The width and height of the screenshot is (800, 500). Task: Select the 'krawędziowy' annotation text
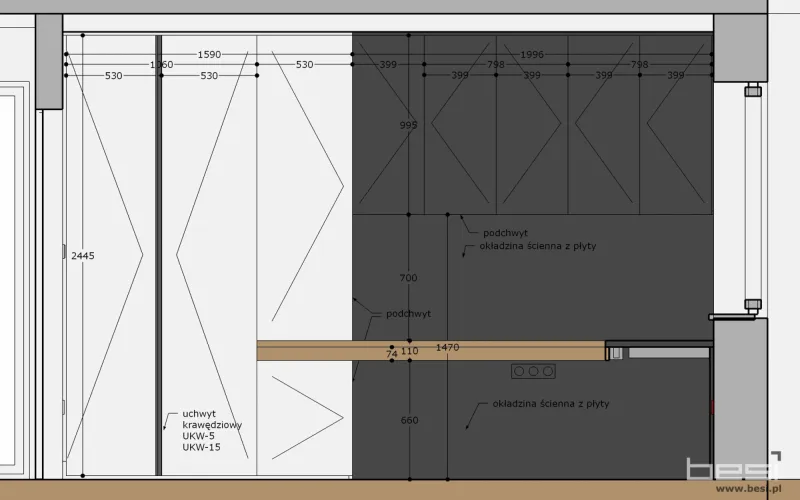[212, 425]
